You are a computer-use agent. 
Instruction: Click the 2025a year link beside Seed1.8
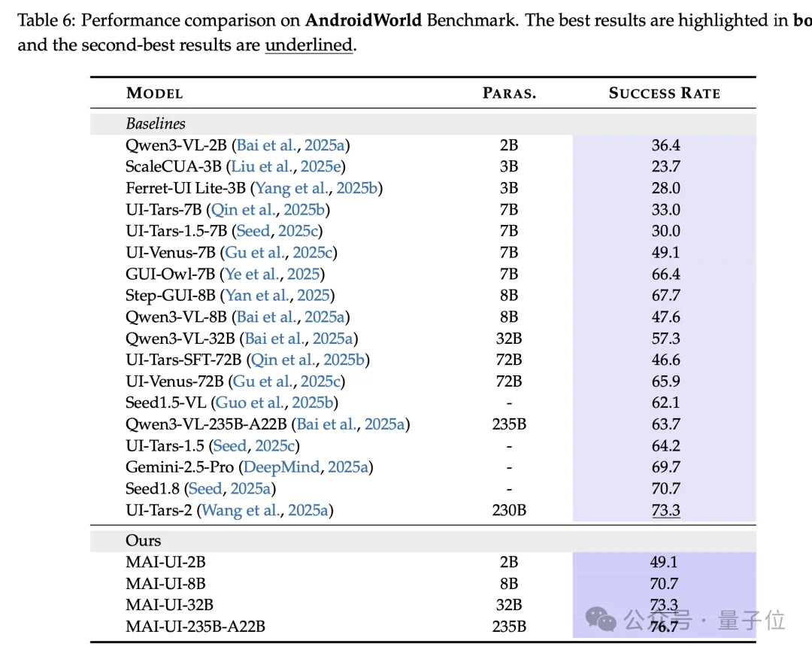coord(250,489)
